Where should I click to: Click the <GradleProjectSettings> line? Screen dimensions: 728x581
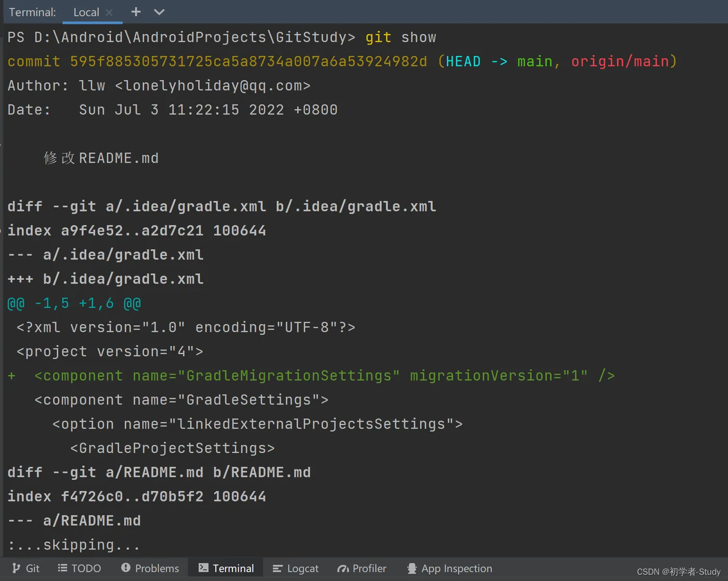[172, 448]
